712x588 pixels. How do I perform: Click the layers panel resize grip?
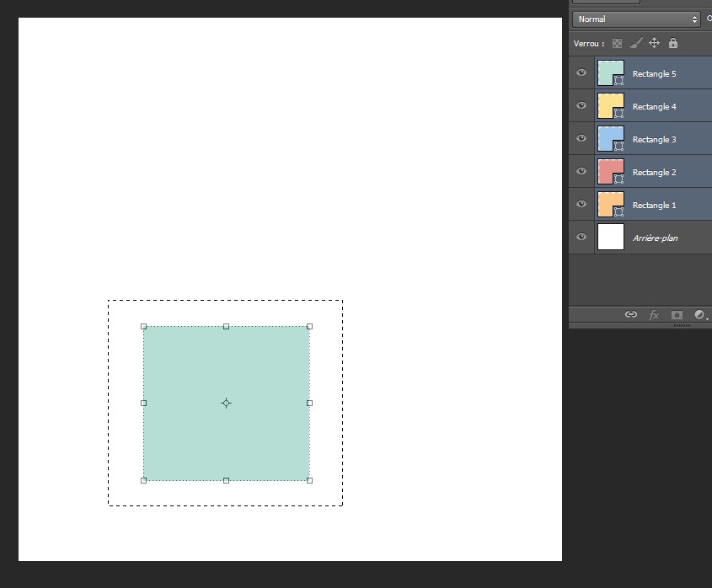pyautogui.click(x=682, y=325)
